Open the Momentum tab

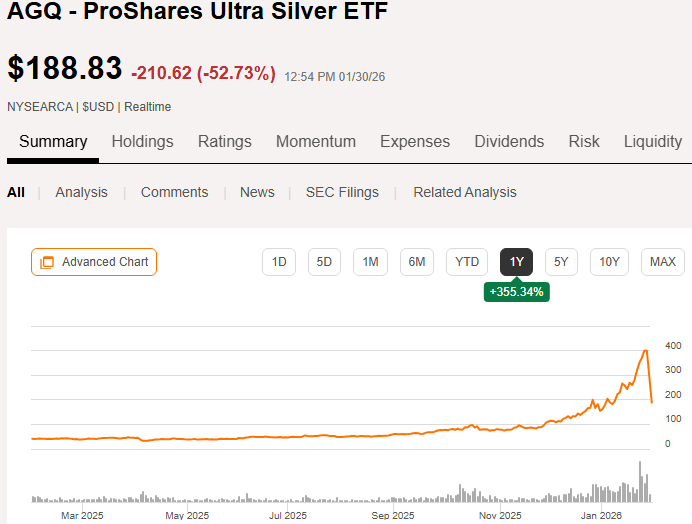[316, 142]
